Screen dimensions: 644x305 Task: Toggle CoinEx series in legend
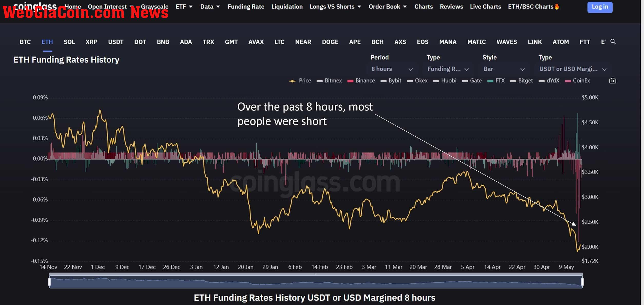pyautogui.click(x=577, y=81)
